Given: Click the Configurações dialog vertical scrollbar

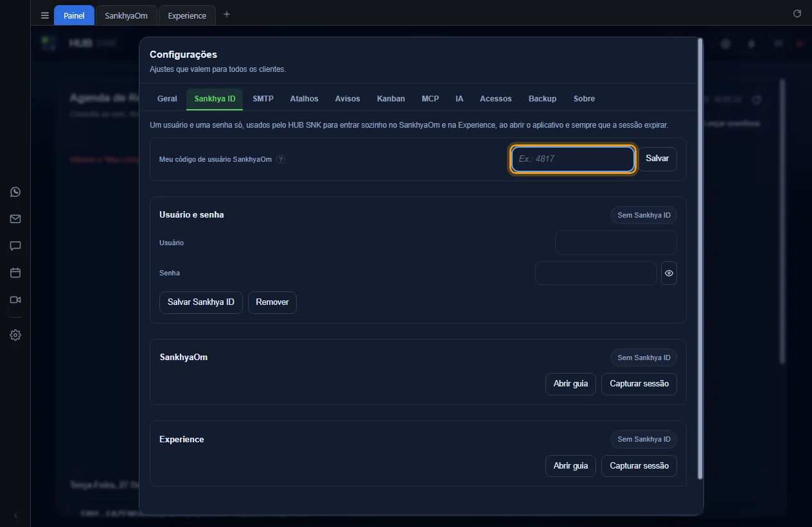Looking at the screenshot, I should tap(700, 259).
